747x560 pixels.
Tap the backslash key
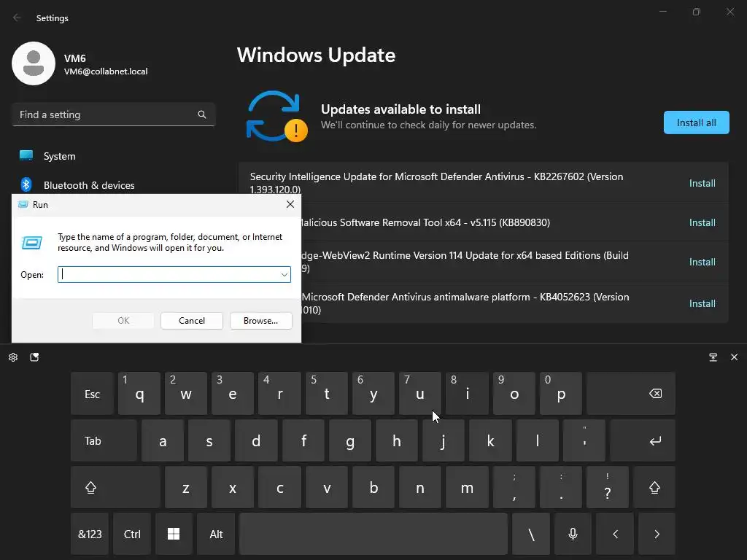click(531, 534)
